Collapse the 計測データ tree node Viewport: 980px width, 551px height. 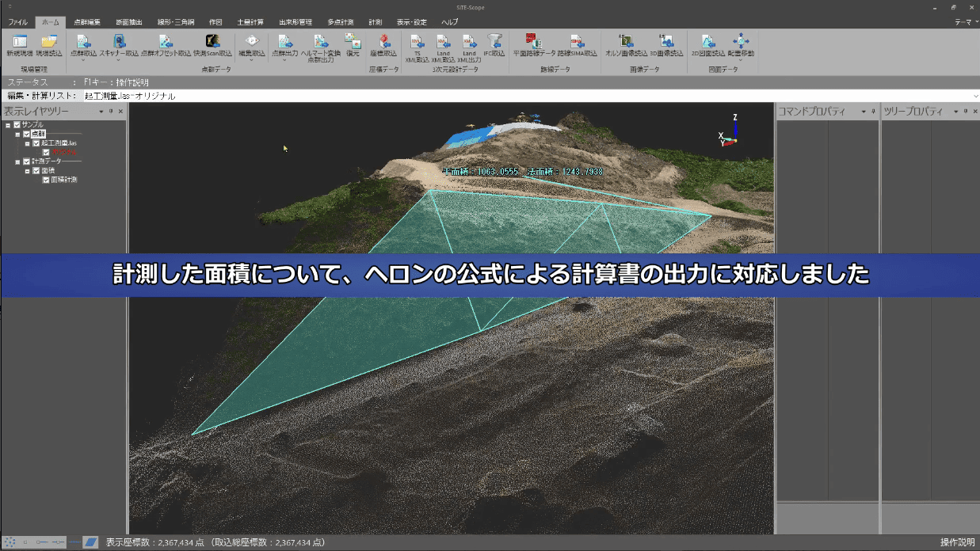[x=17, y=161]
